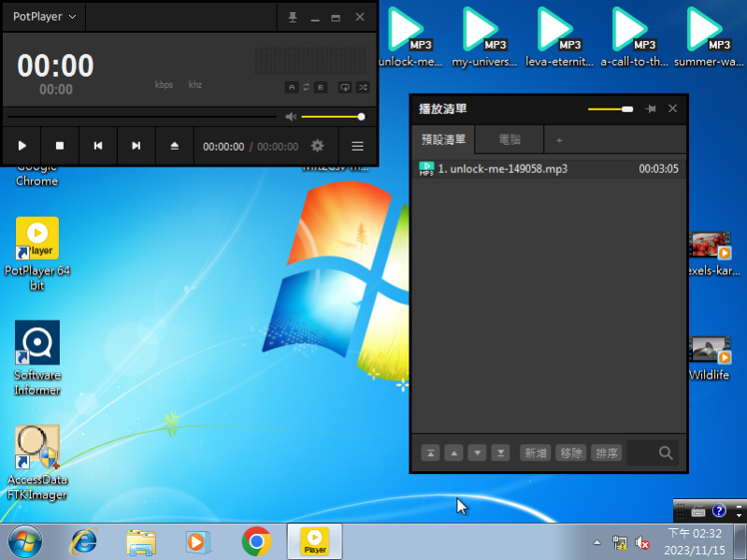The image size is (747, 560).
Task: Add a new playlist tab with plus
Action: [559, 140]
